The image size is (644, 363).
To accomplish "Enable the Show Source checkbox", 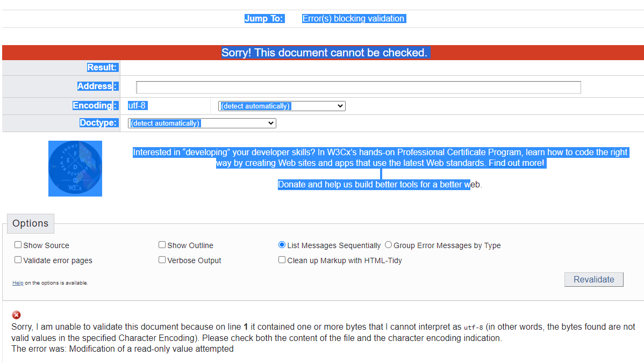I will [x=18, y=245].
